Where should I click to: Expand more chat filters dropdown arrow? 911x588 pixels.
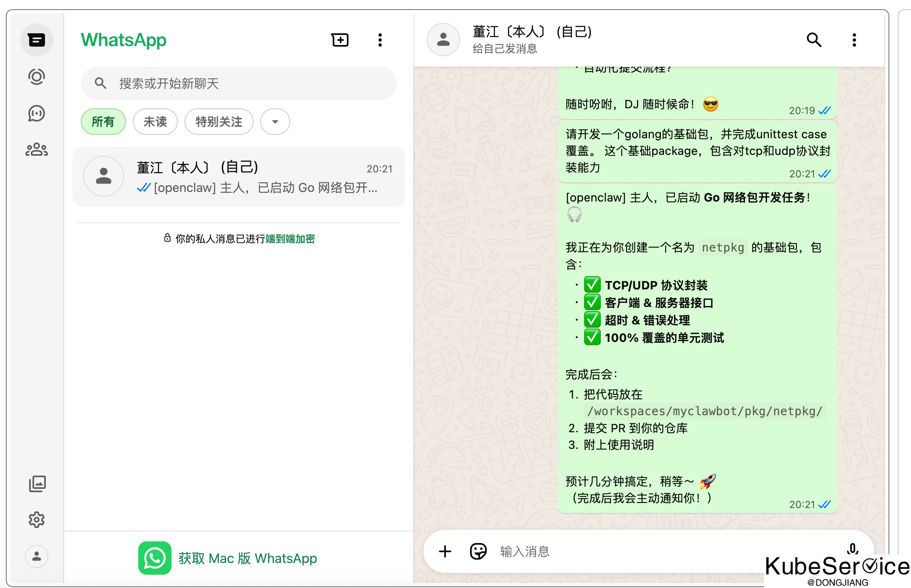point(275,122)
